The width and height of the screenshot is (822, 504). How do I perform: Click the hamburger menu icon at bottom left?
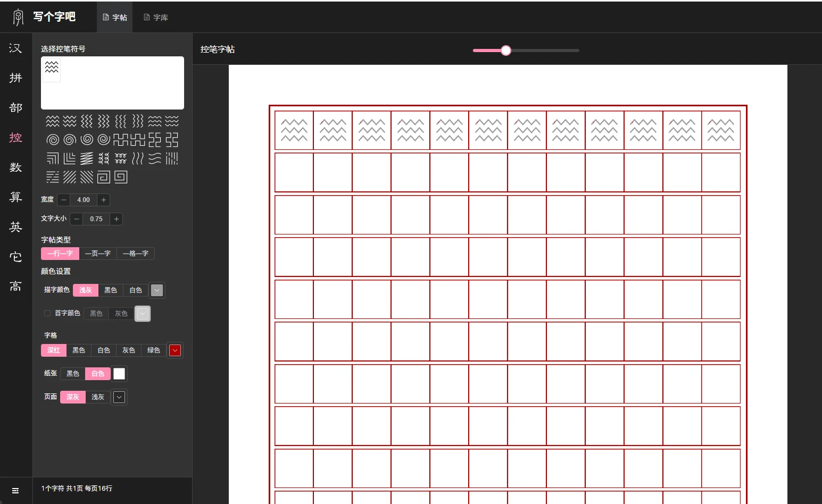click(x=15, y=490)
